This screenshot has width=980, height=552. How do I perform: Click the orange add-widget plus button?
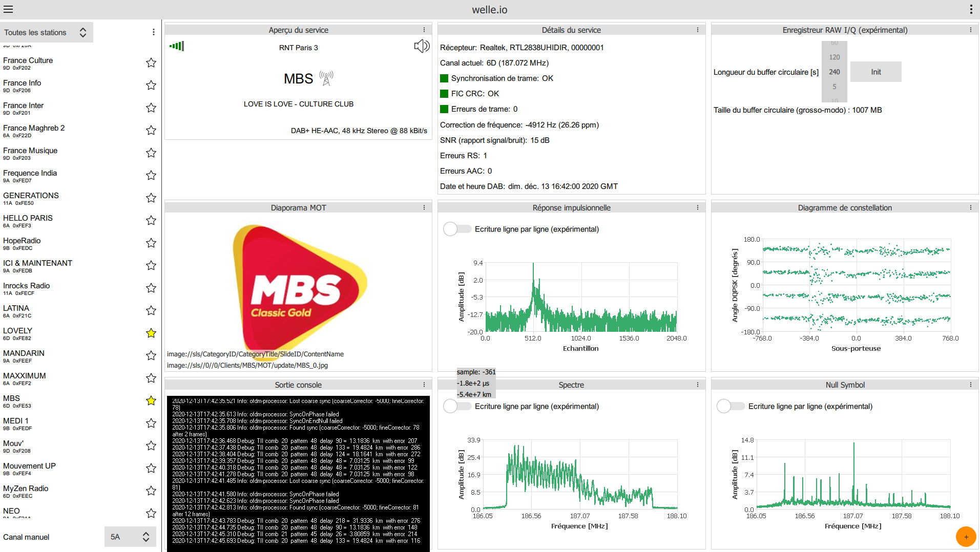click(x=966, y=537)
